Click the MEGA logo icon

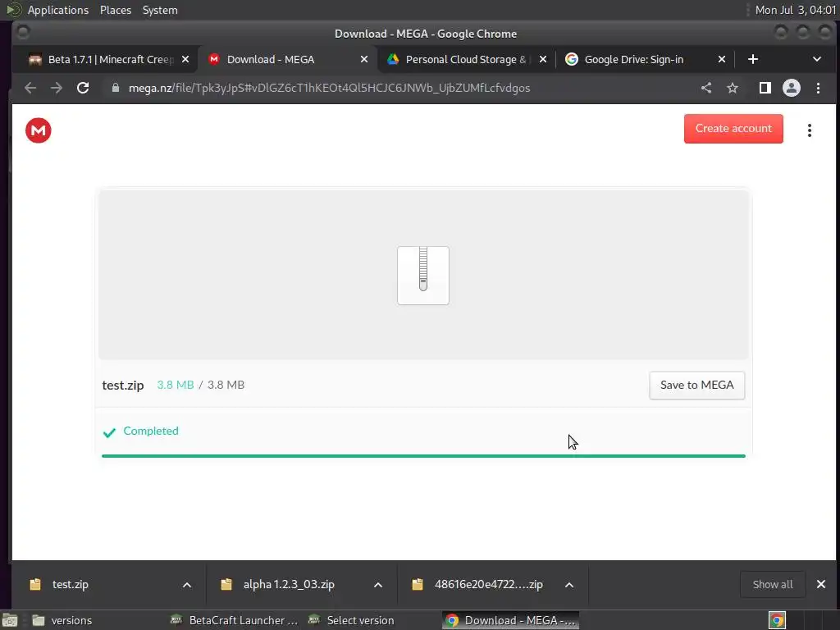click(38, 130)
